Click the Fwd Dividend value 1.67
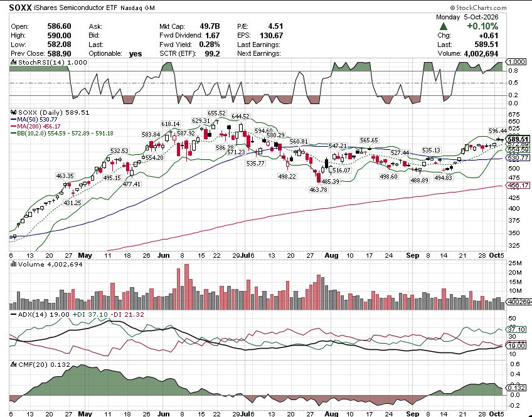The image size is (532, 417). (213, 36)
